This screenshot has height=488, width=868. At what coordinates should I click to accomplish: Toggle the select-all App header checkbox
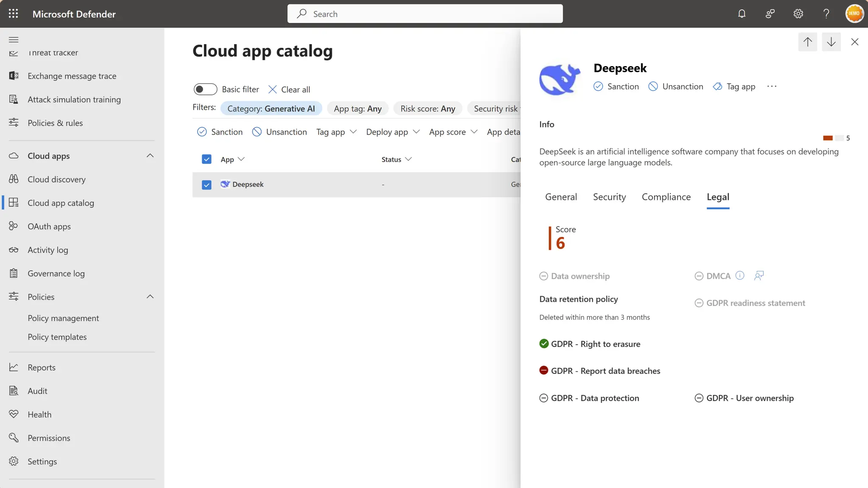point(206,159)
